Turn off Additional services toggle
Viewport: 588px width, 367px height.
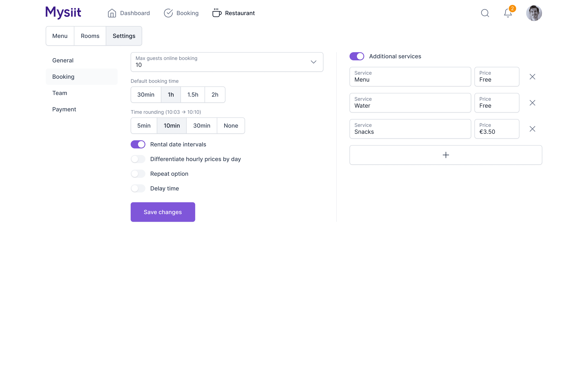[357, 56]
